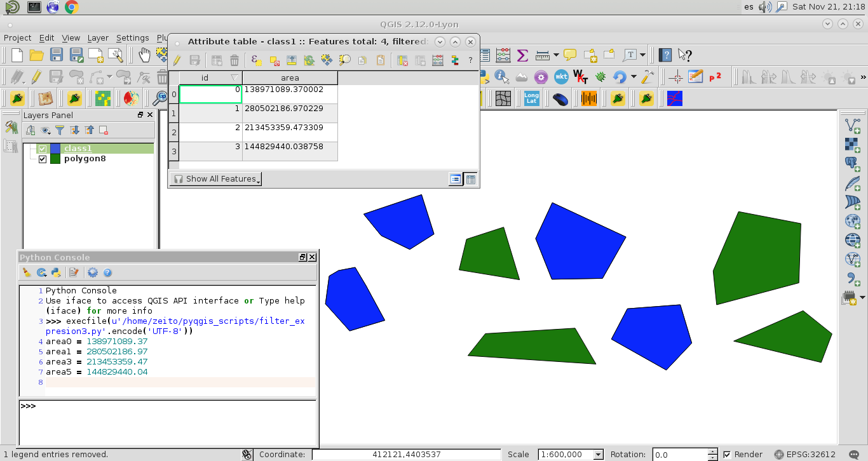Expand hidden toolbar items chevron

[862, 77]
